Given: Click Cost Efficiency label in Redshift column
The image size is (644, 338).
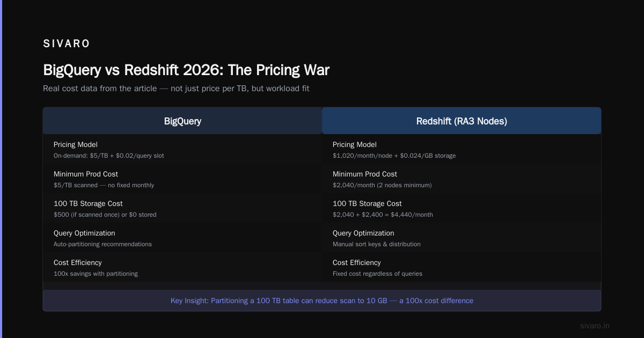Looking at the screenshot, I should [357, 263].
